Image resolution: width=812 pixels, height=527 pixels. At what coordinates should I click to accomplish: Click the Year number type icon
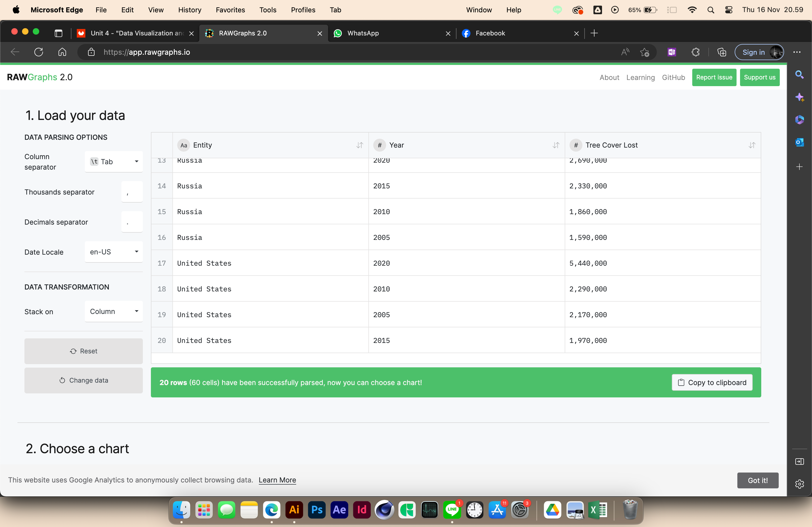click(x=379, y=145)
